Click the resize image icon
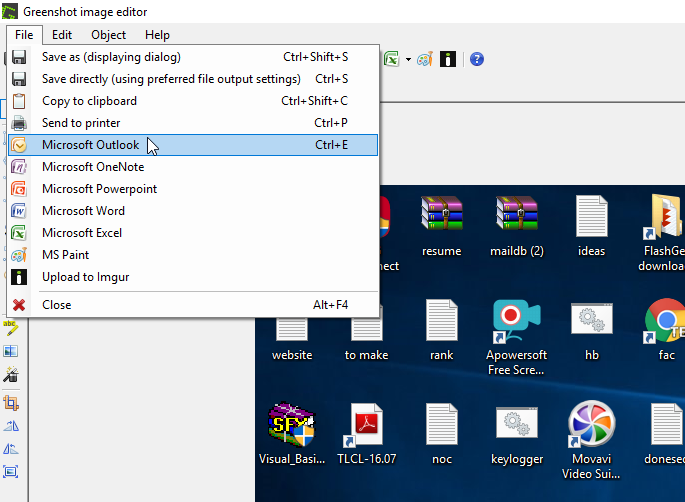 coord(11,472)
